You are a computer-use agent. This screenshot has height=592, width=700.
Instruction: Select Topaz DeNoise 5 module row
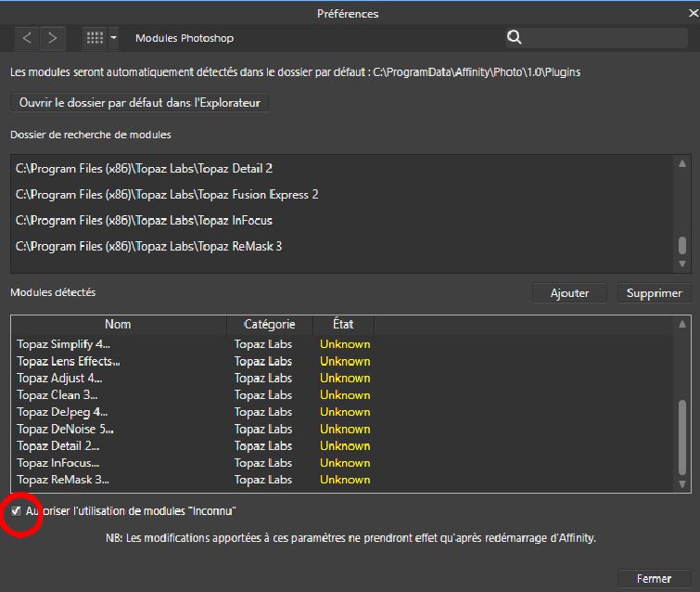[342, 429]
